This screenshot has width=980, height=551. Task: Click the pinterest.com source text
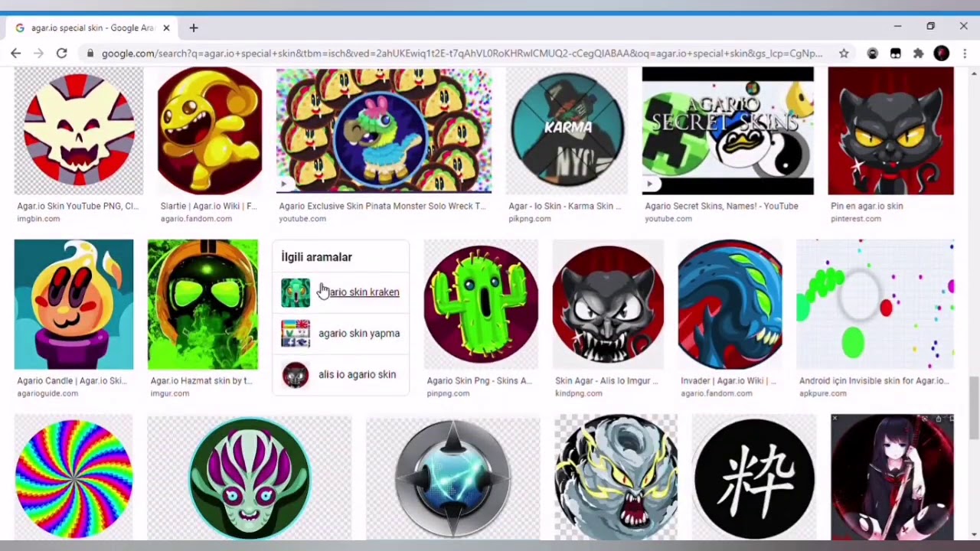click(856, 219)
